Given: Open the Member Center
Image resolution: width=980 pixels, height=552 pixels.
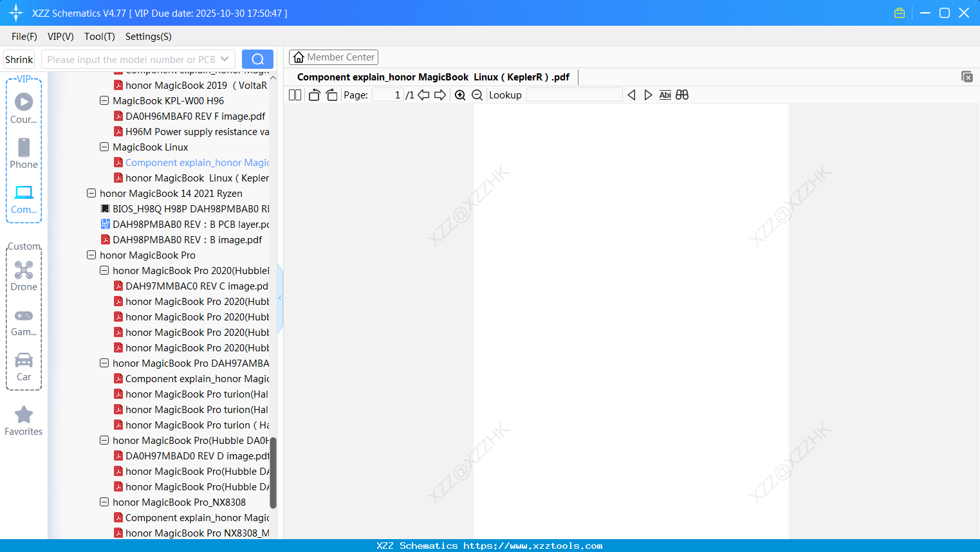Looking at the screenshot, I should [x=333, y=57].
